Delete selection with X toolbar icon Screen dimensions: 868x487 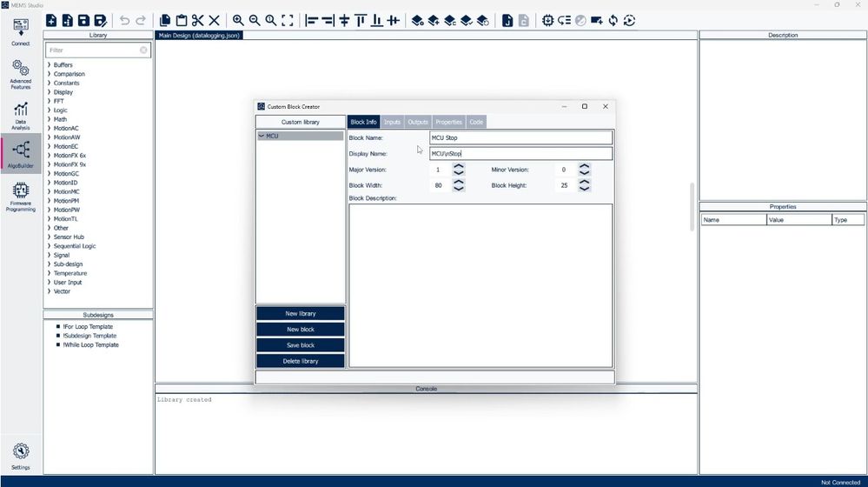coord(215,21)
